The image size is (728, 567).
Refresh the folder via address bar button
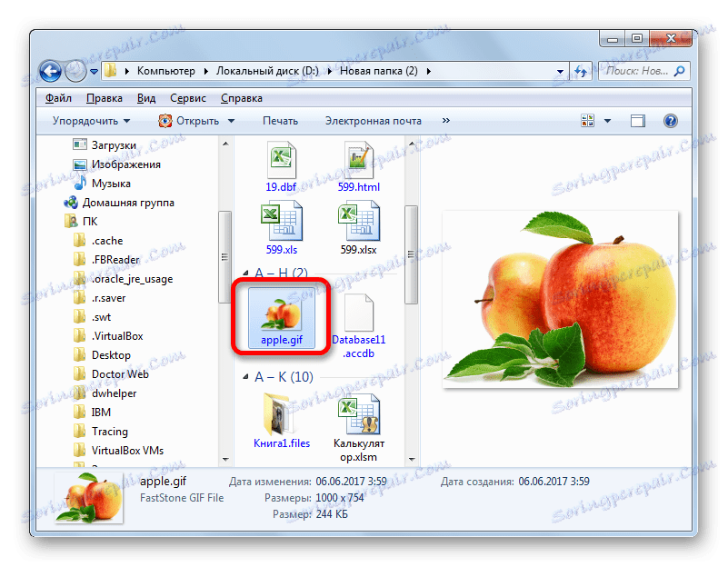point(581,72)
